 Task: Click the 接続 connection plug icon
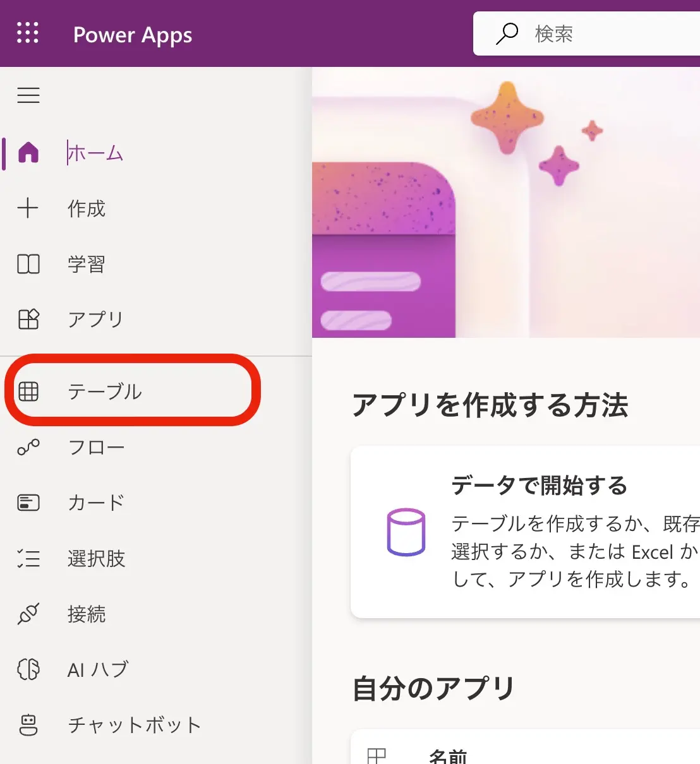tap(28, 614)
